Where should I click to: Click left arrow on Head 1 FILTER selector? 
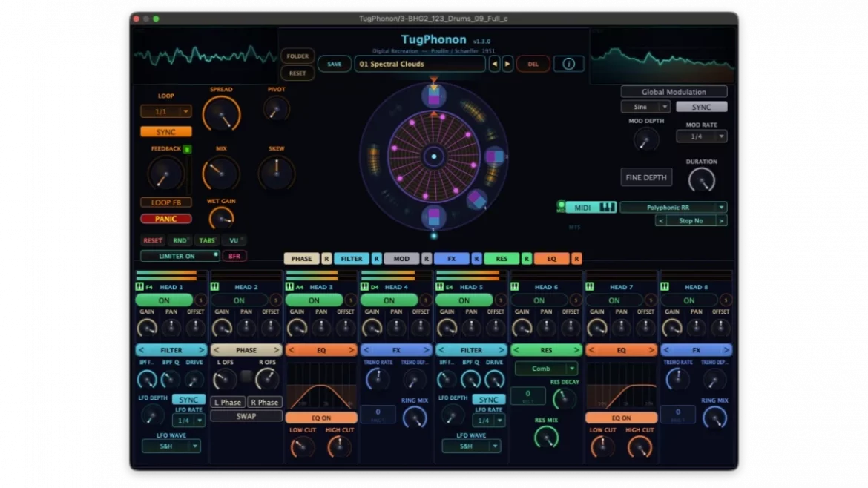click(x=141, y=349)
